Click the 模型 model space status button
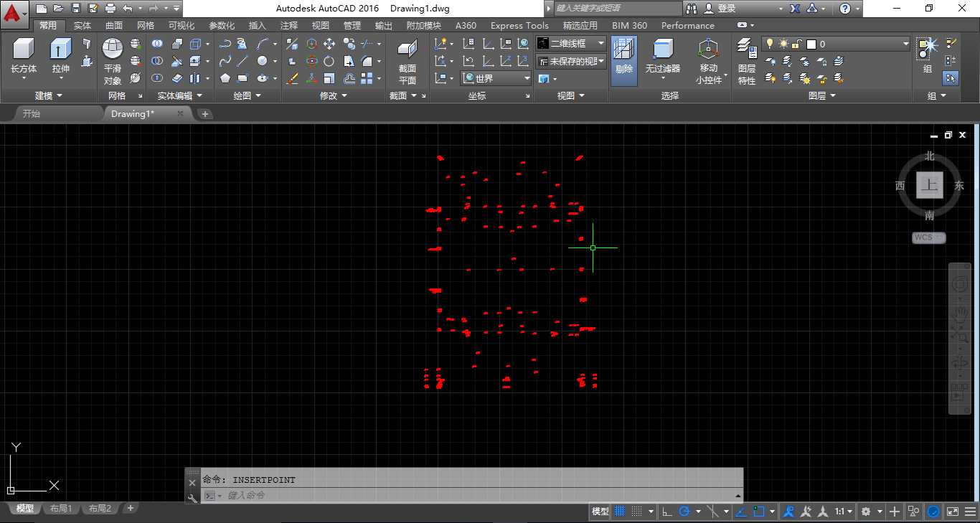The height and width of the screenshot is (523, 980). [x=600, y=512]
